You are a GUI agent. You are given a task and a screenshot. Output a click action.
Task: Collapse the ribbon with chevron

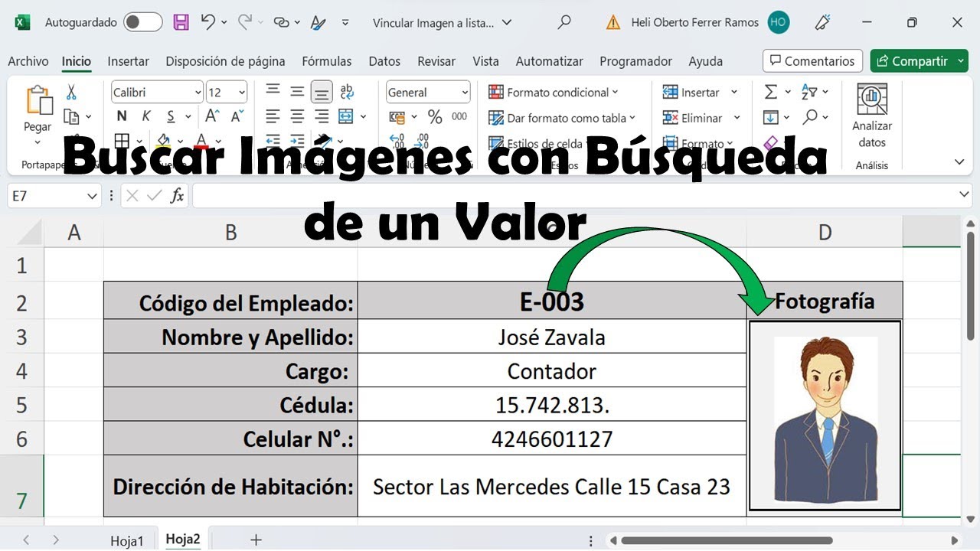(x=959, y=162)
